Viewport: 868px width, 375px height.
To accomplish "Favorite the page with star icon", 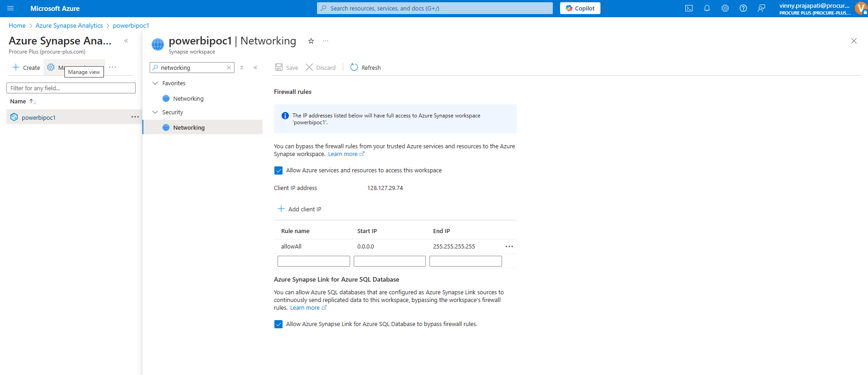I will 311,41.
